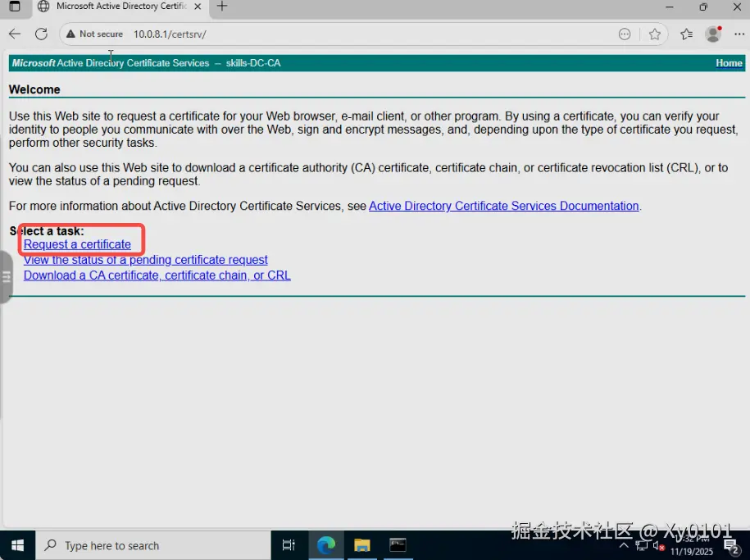Minimize the browser window
Viewport: 750px width, 560px height.
pyautogui.click(x=669, y=7)
